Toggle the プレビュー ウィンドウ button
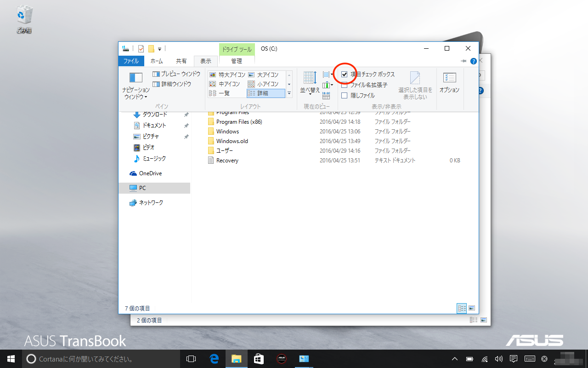Image resolution: width=588 pixels, height=368 pixels. pos(176,74)
